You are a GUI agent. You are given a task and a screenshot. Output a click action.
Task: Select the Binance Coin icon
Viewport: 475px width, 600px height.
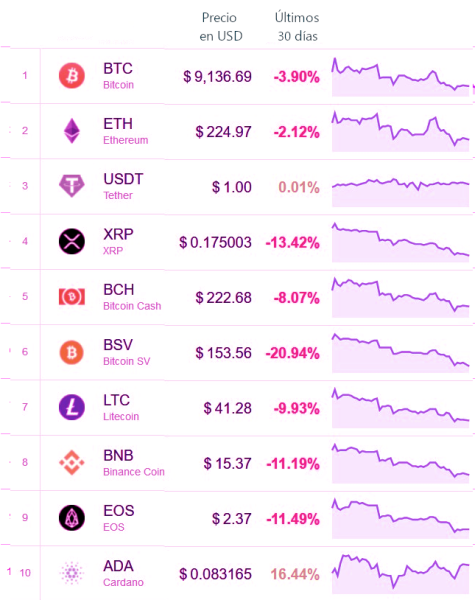click(72, 462)
